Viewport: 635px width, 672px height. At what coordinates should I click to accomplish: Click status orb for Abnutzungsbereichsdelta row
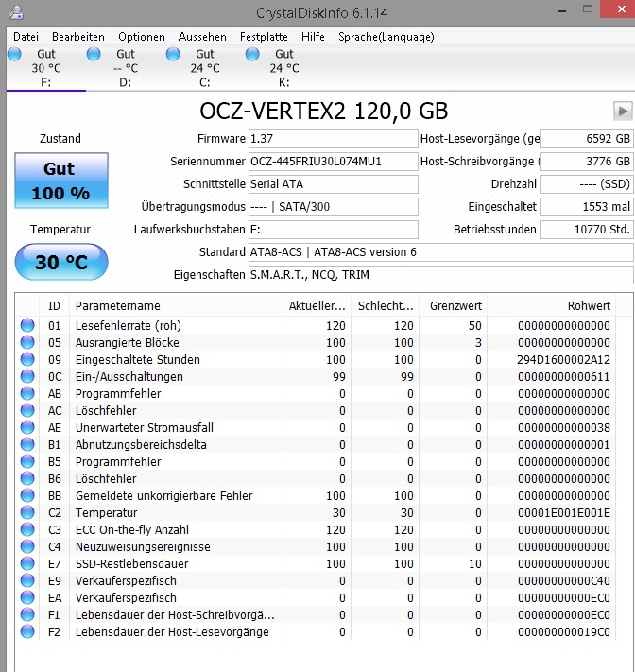click(27, 444)
